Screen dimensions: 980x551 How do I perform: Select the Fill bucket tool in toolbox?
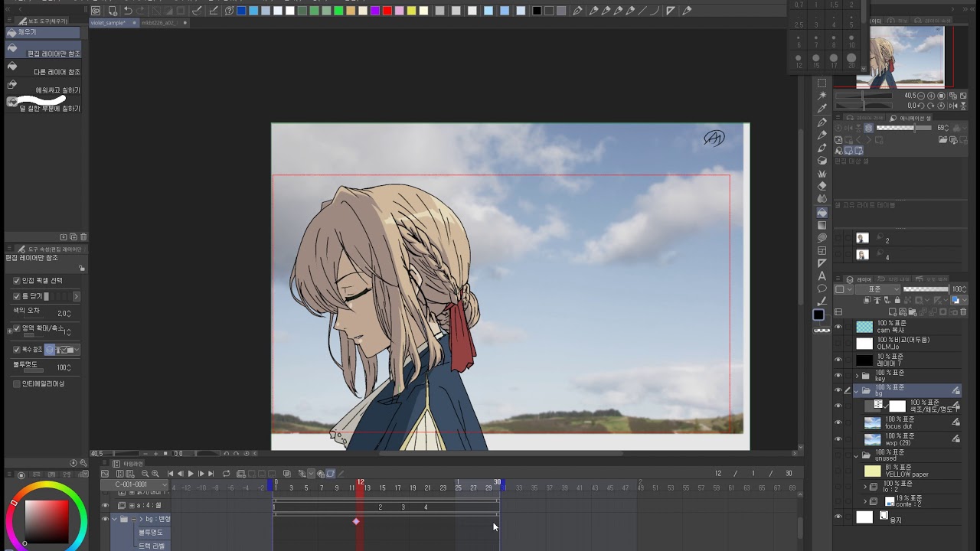coord(822,212)
